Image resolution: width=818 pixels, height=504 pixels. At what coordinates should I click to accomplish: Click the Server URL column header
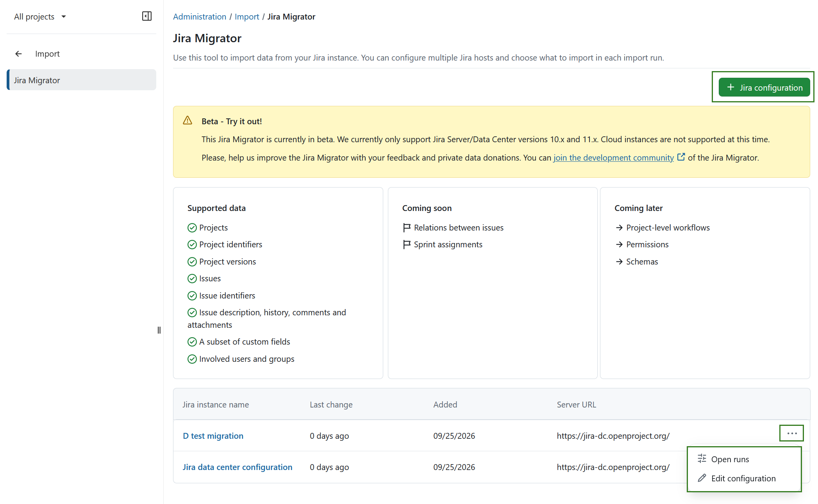[577, 405]
